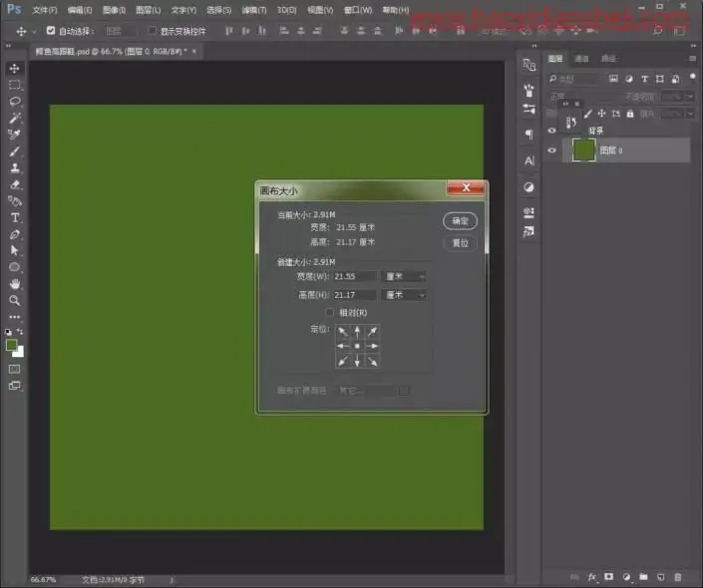Set anchor to center dot
This screenshot has height=588, width=703.
coord(357,346)
